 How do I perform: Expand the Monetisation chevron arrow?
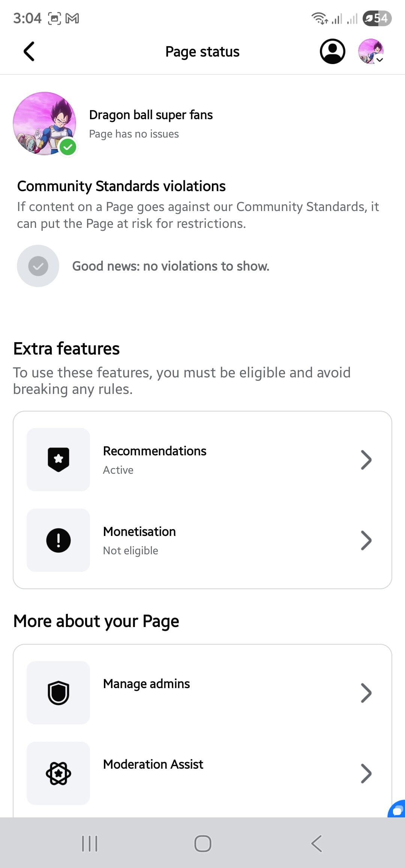[x=366, y=540]
